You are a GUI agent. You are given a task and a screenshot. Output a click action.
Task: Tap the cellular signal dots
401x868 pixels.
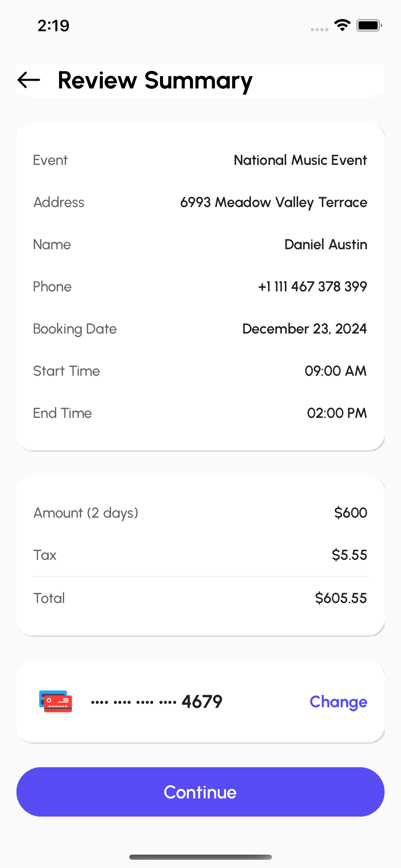[319, 29]
